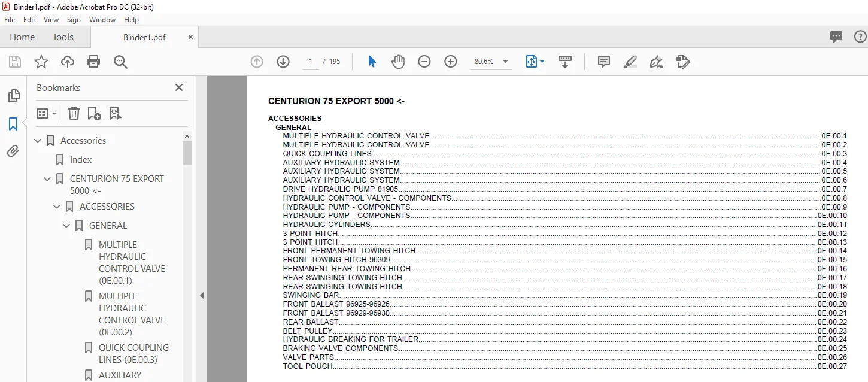Image resolution: width=868 pixels, height=382 pixels.
Task: Select the arrow Selection tool
Action: [x=372, y=62]
